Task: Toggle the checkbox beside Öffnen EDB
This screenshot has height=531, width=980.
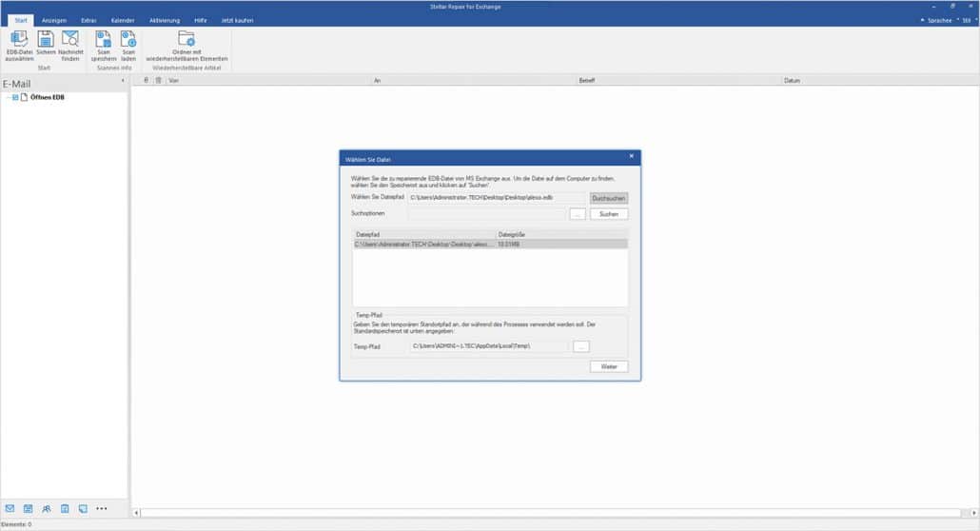Action: (x=15, y=97)
